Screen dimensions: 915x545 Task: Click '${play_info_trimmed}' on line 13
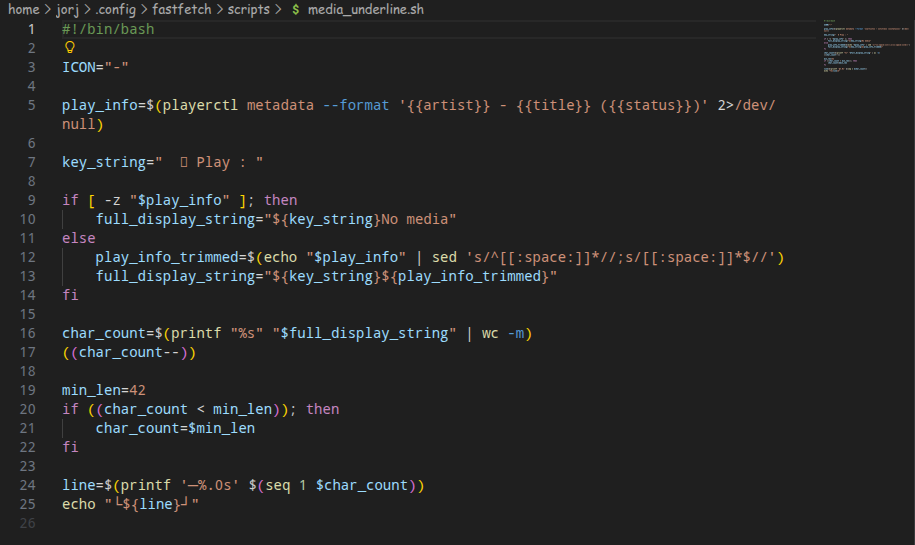(465, 276)
